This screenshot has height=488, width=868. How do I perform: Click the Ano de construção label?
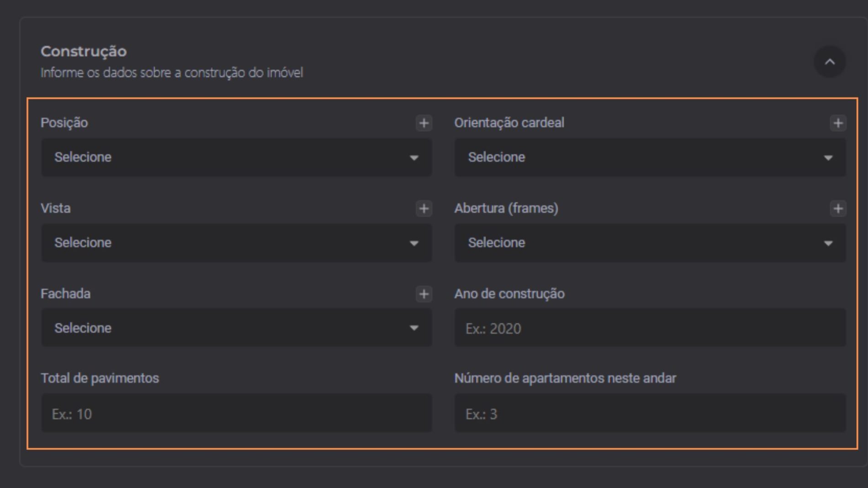pos(509,294)
